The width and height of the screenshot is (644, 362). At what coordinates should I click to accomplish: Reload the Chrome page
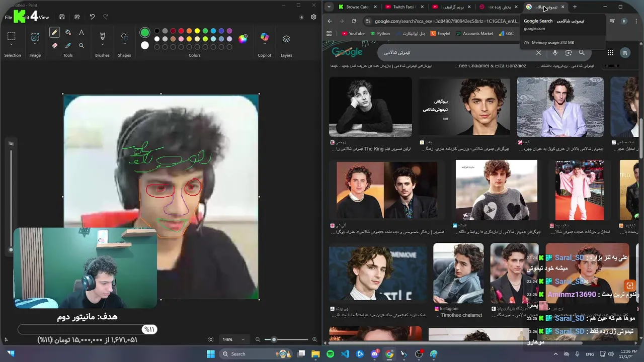tap(354, 21)
